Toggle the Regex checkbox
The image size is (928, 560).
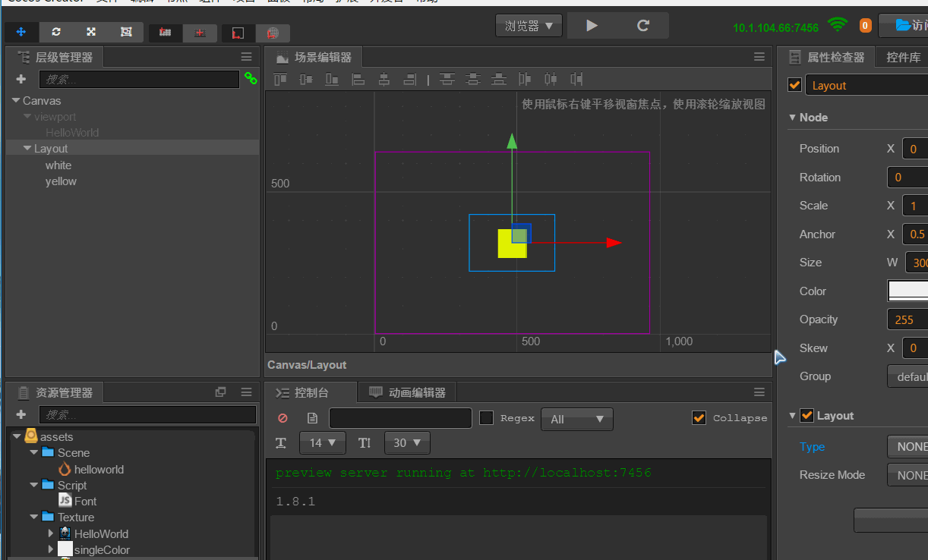click(x=487, y=418)
